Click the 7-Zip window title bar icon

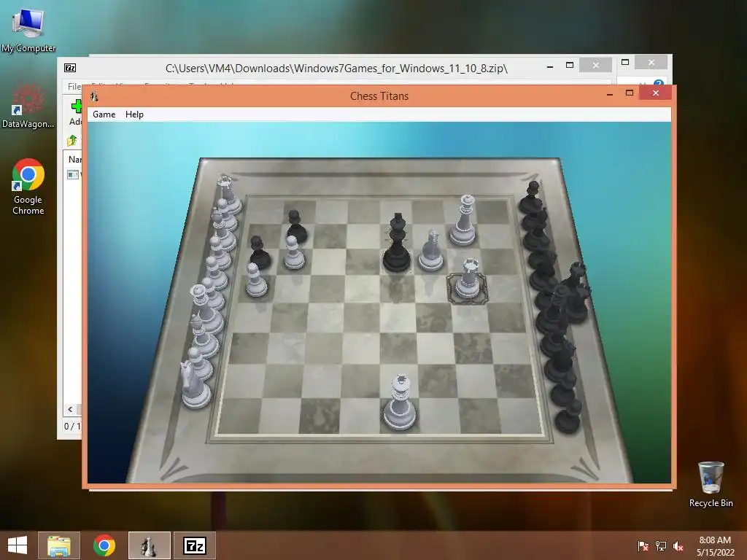[x=70, y=68]
